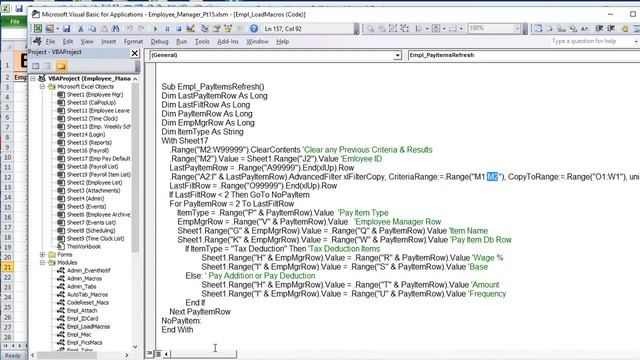This screenshot has width=640, height=360.
Task: Click the Copy icon in toolbar
Action: point(92,29)
